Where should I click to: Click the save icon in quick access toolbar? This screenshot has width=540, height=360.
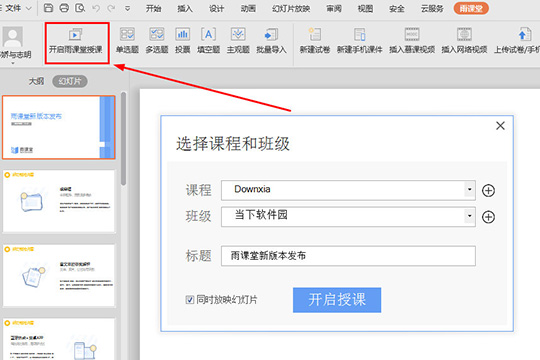(x=49, y=8)
